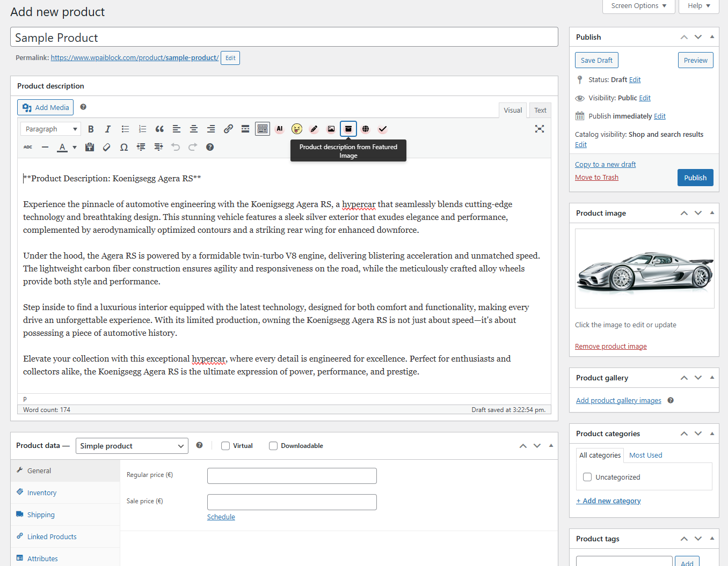Click Add Media button
This screenshot has height=566, width=728.
pyautogui.click(x=46, y=107)
